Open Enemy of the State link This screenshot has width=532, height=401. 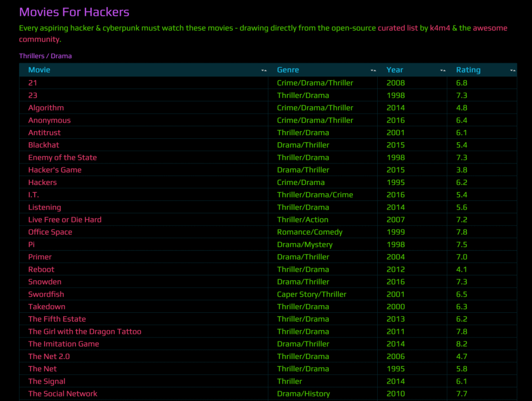[x=62, y=157]
